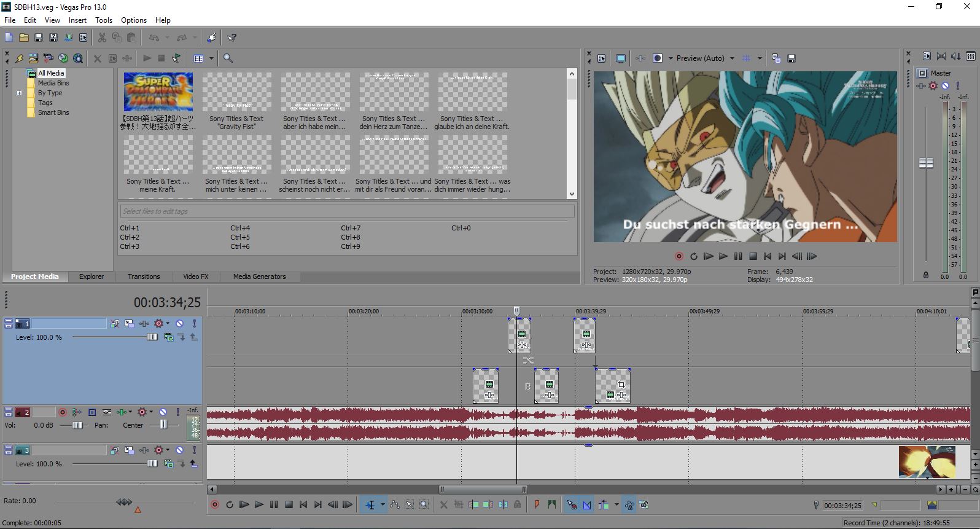Copy preview snapshot to clipboard
980x529 pixels.
[776, 58]
